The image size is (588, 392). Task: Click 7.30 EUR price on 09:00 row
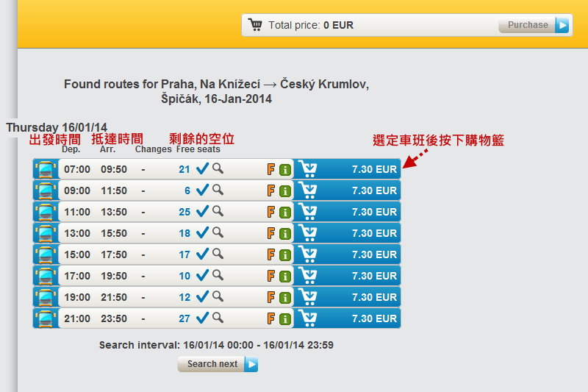coord(374,190)
